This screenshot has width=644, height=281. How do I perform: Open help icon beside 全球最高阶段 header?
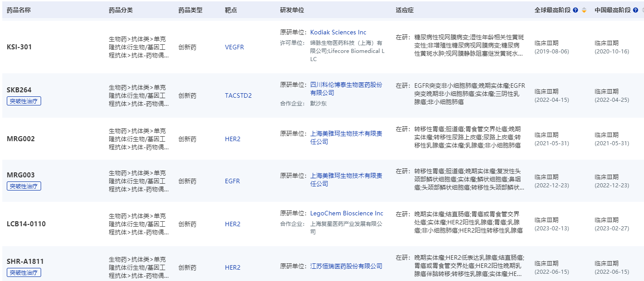(x=575, y=10)
